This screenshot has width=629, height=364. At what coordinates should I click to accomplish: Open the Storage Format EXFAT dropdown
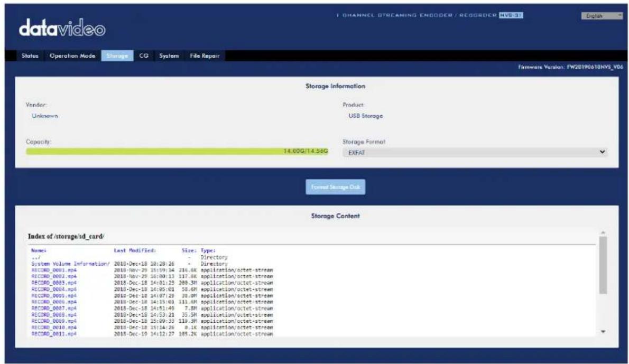475,152
